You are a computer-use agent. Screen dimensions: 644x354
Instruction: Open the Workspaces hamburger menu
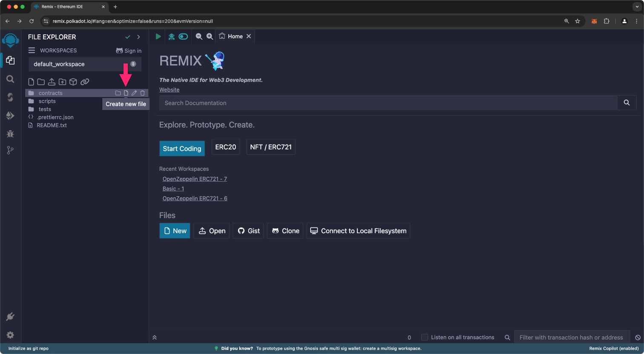point(32,50)
